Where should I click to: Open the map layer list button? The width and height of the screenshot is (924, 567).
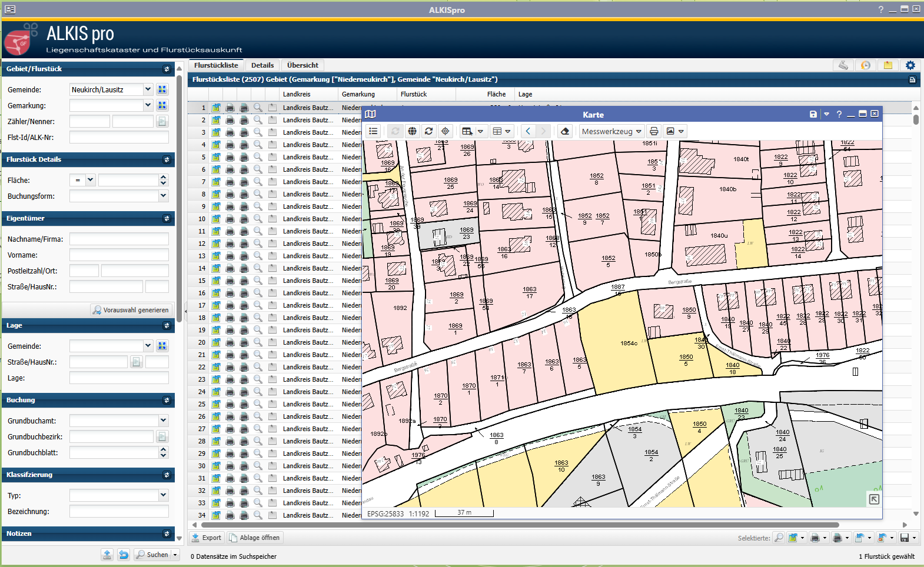click(x=373, y=131)
